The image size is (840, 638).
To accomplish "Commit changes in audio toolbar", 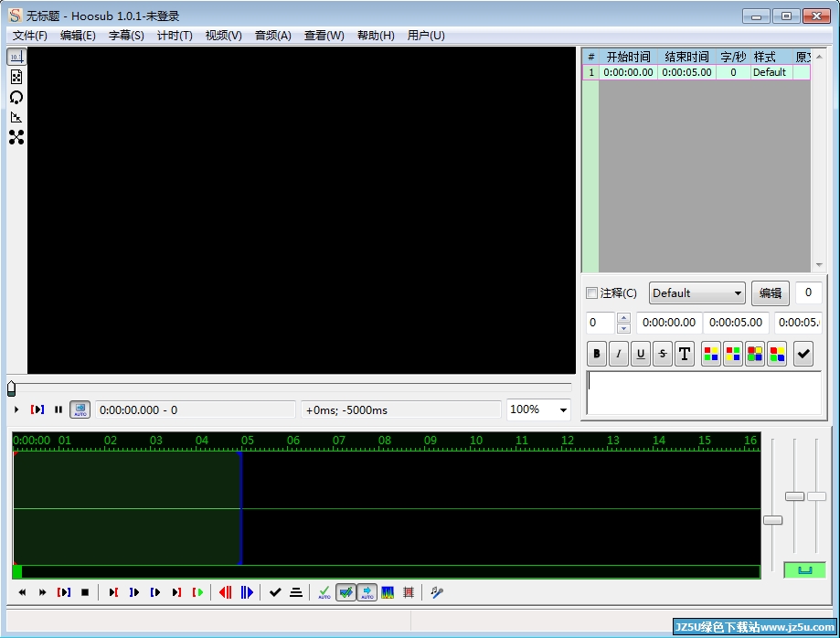I will (x=275, y=592).
